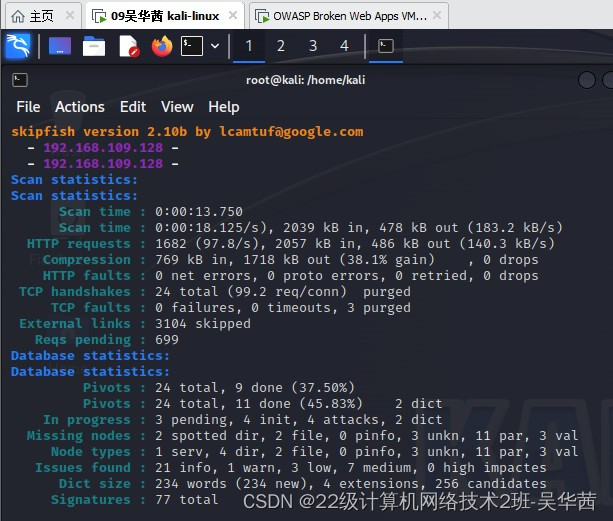The width and height of the screenshot is (613, 521).
Task: Click the TCP faults label
Action: click(91, 308)
